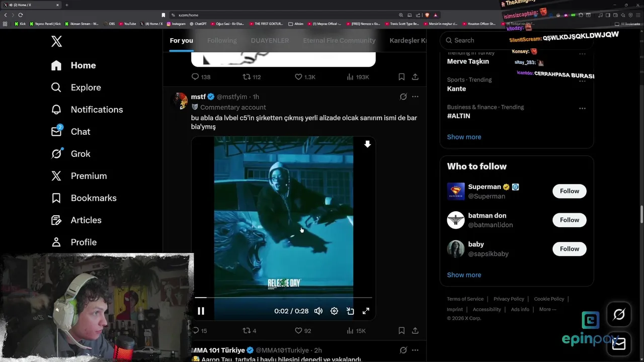This screenshot has height=362, width=644.
Task: Repost mstf's post with 4 reposts
Action: tap(250, 331)
